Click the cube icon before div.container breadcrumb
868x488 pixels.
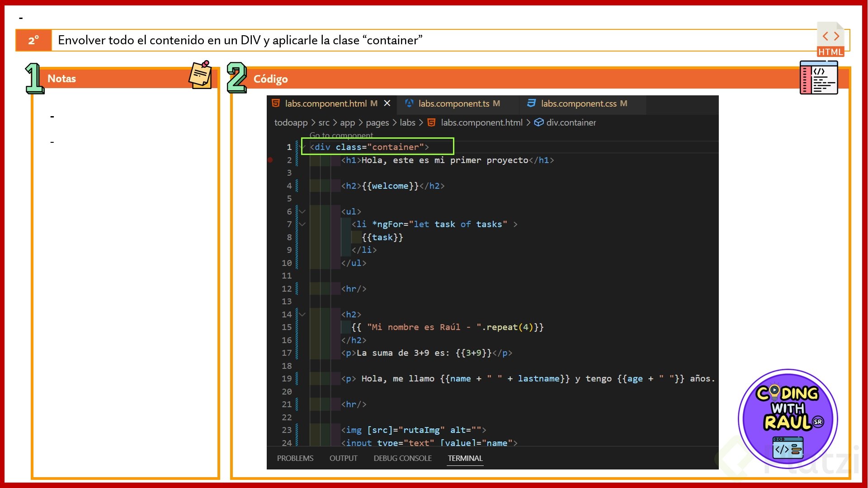tap(538, 122)
